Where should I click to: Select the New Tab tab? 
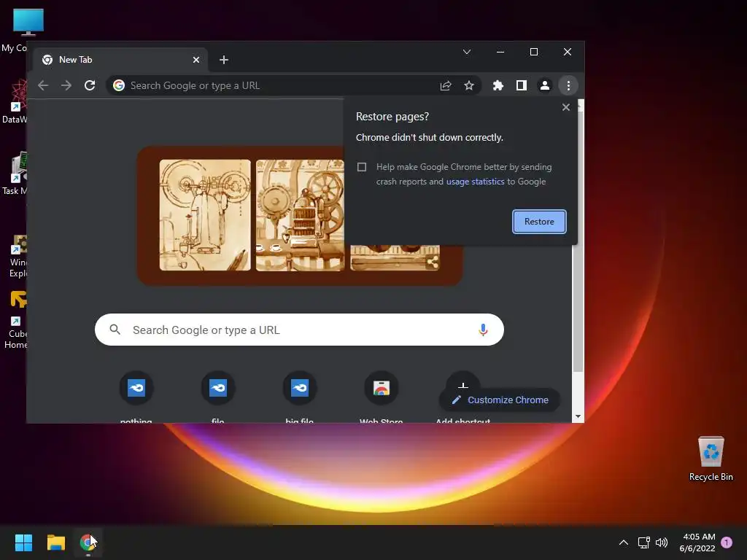coord(120,60)
